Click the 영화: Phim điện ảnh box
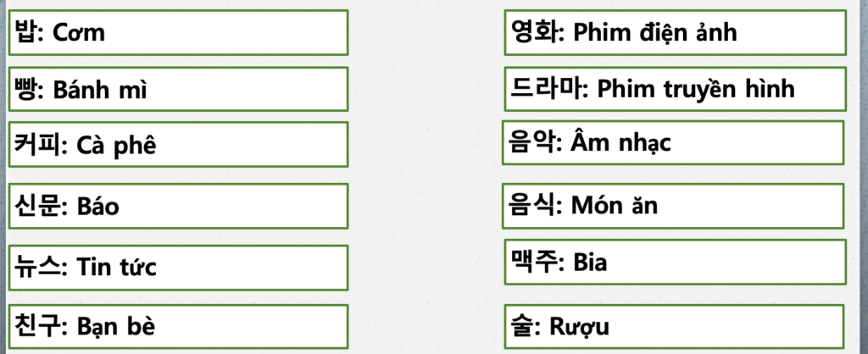The image size is (868, 354). coord(675,32)
